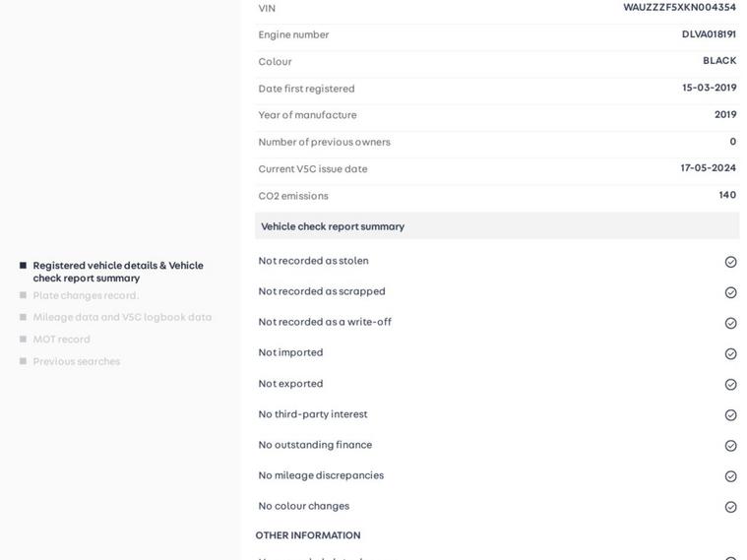The image size is (747, 560).
Task: Go to Mileage data and V5C logbook data
Action: (x=122, y=317)
